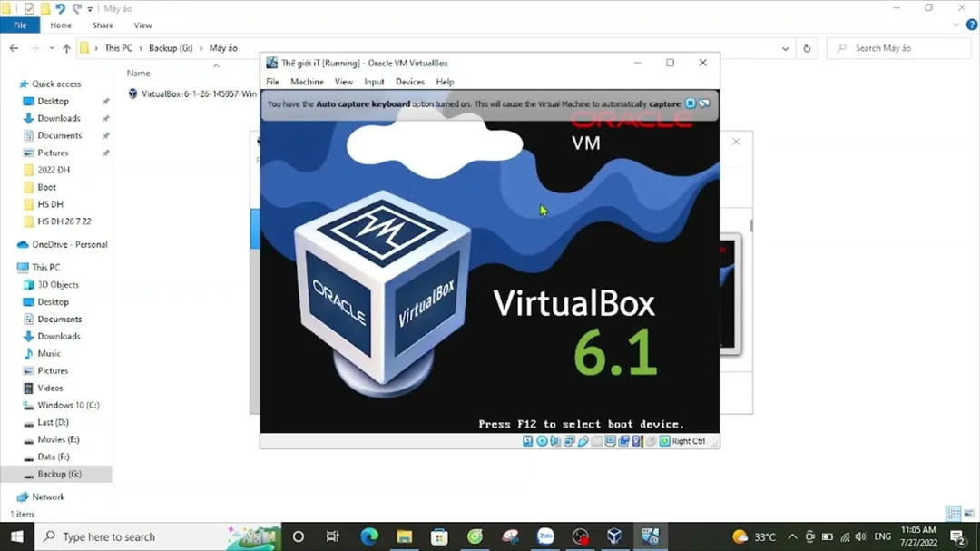Open Quick Access Toolbar customize dropdown
The width and height of the screenshot is (980, 551).
(x=90, y=9)
